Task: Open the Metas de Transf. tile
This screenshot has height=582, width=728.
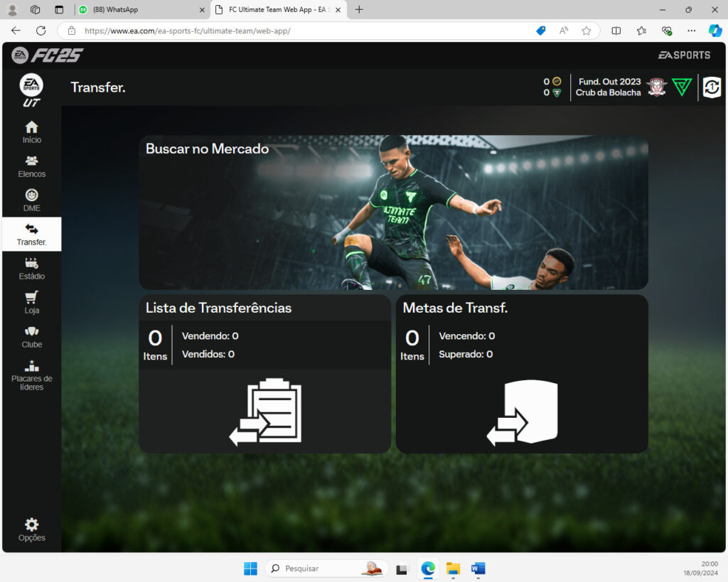Action: pos(521,374)
